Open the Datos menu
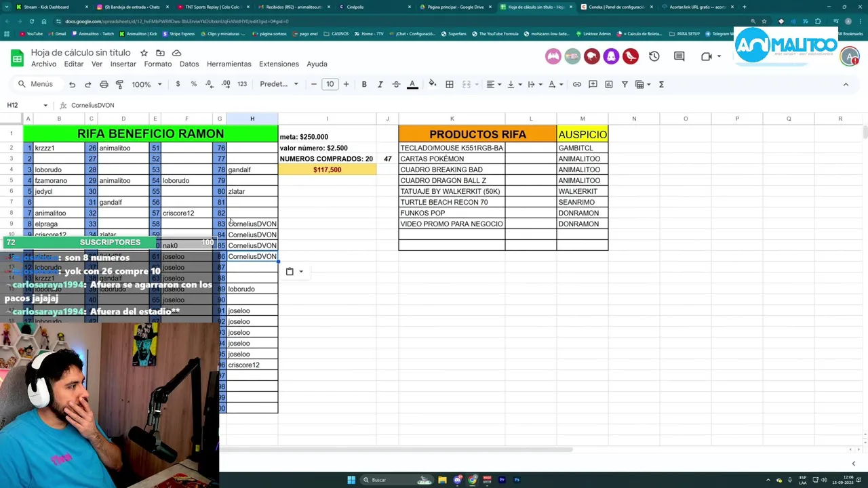 [189, 64]
